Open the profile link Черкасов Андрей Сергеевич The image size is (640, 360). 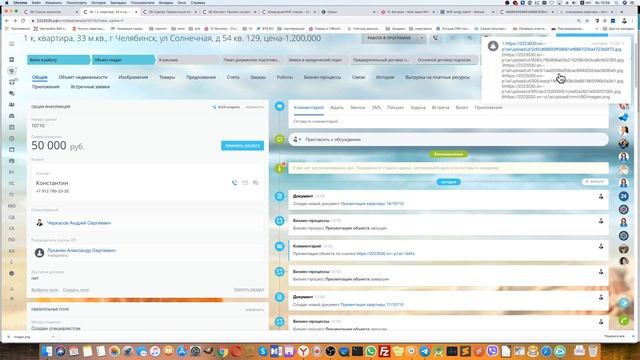pyautogui.click(x=79, y=223)
